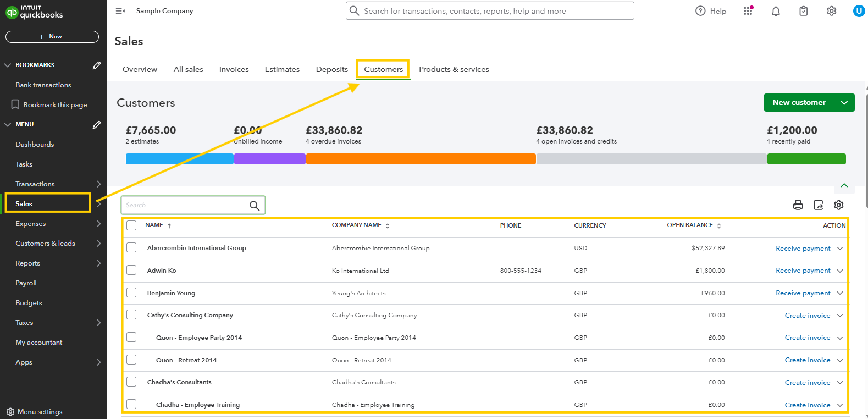Viewport: 868px width, 419px height.
Task: Click the QuickBooks logo icon
Action: coord(12,13)
